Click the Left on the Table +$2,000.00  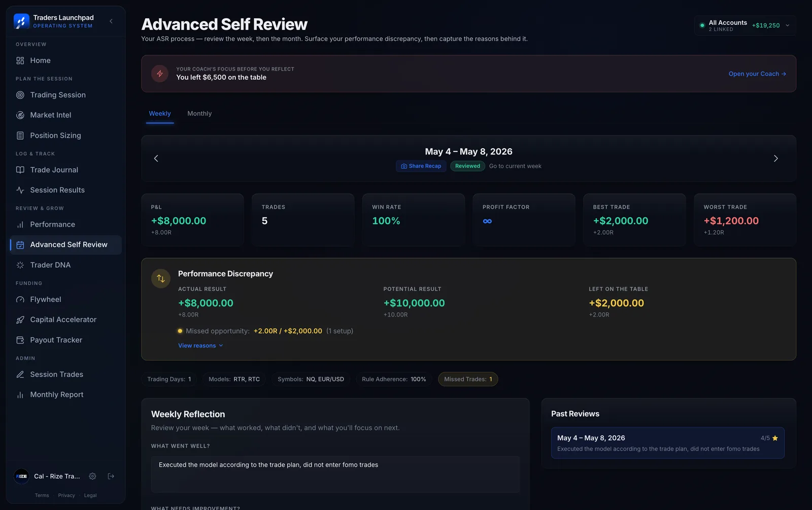click(617, 303)
